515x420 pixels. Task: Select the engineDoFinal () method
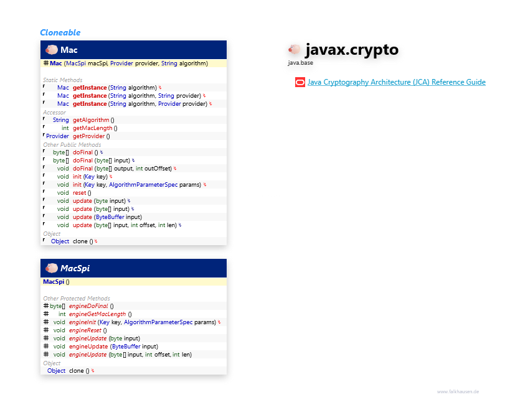pyautogui.click(x=92, y=306)
